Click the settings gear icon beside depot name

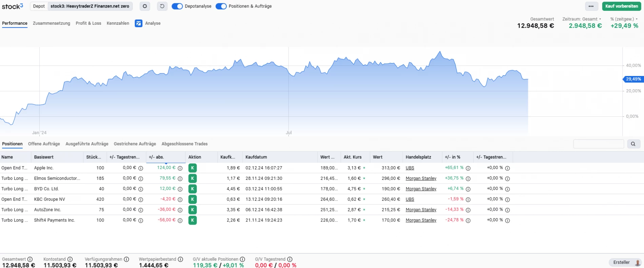pyautogui.click(x=145, y=6)
